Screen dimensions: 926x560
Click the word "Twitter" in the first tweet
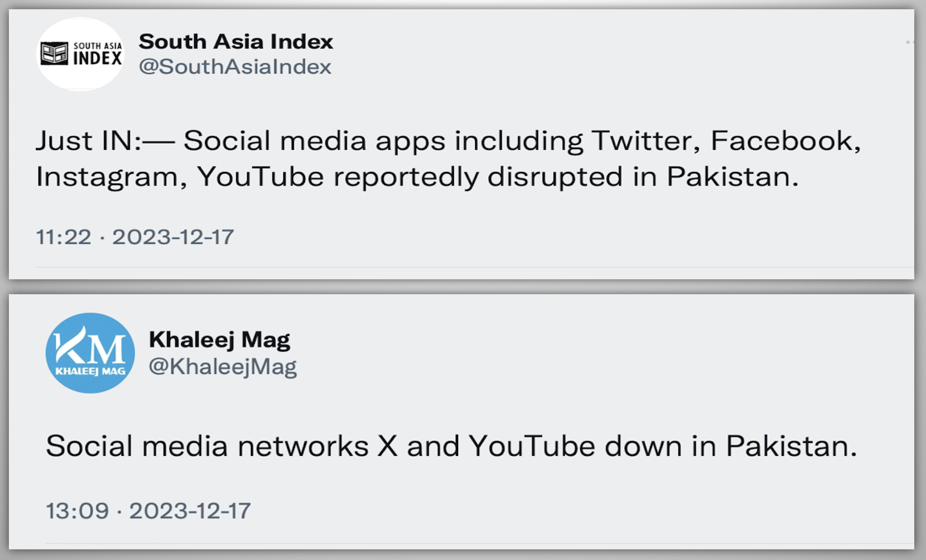[645, 141]
